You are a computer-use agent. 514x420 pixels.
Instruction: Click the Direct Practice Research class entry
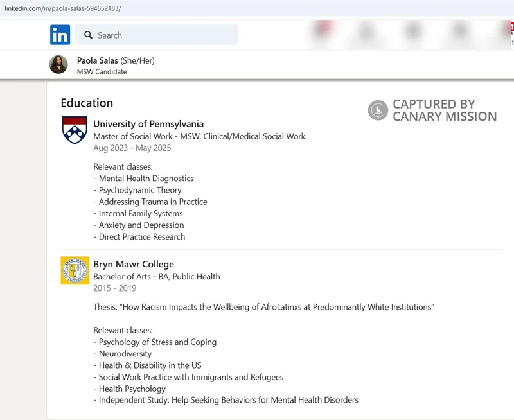coord(139,237)
